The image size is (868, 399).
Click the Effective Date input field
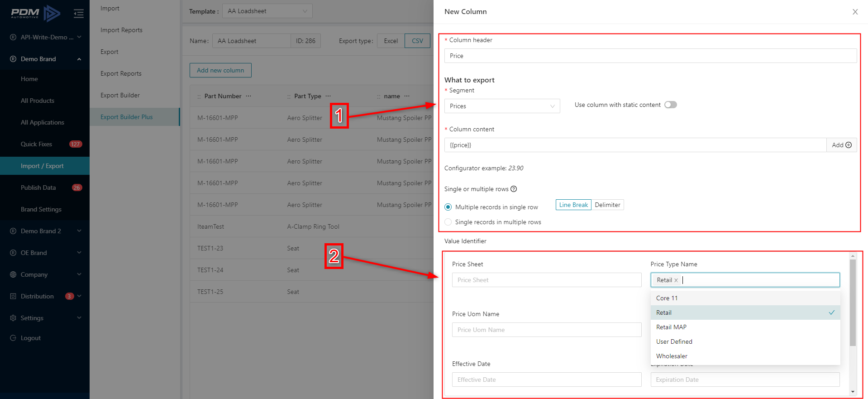pos(547,380)
